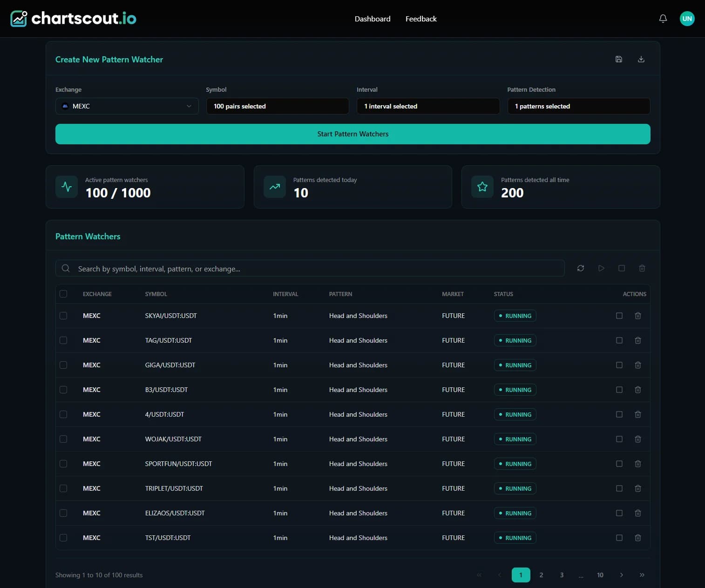
Task: Download the pattern watcher configuration
Action: tap(641, 59)
